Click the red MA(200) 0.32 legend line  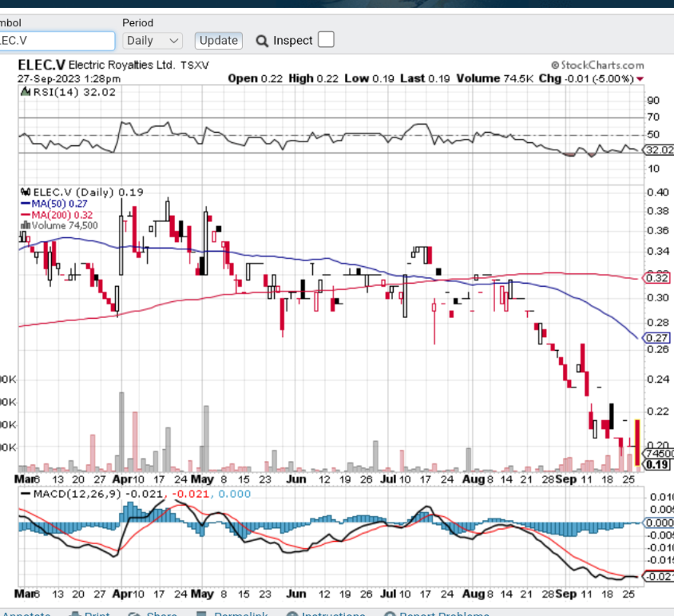[24, 215]
